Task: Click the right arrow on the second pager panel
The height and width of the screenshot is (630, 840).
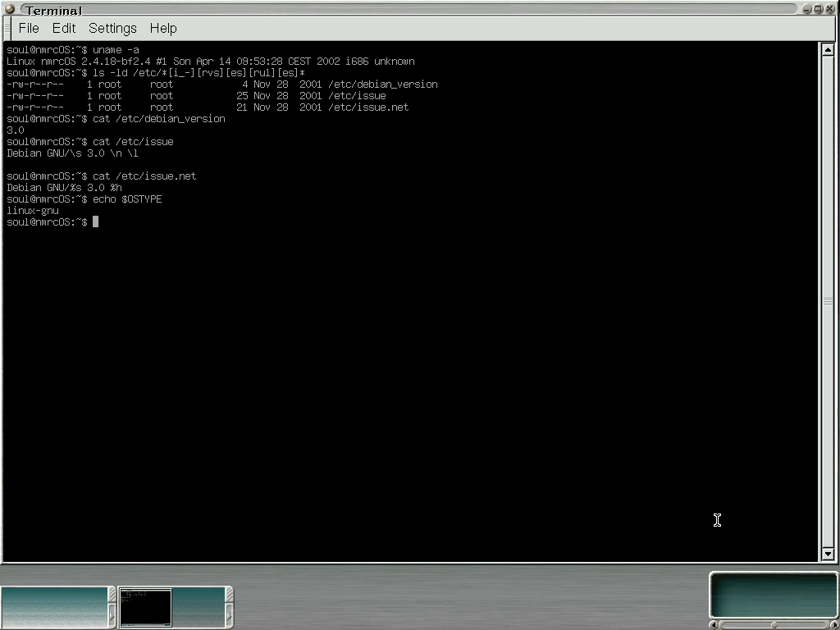Action: click(x=230, y=616)
